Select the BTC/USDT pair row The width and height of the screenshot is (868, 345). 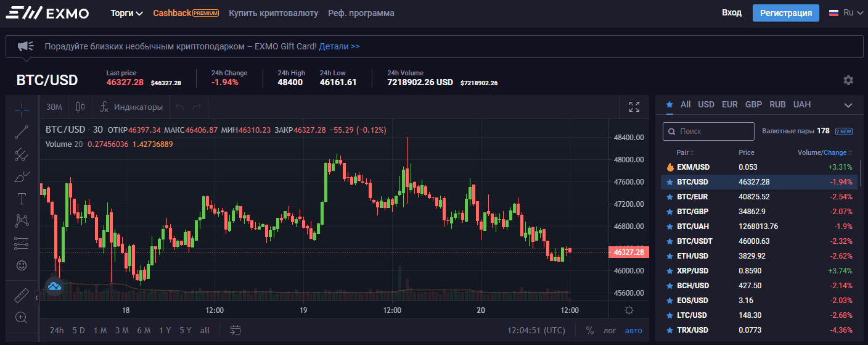click(x=759, y=241)
